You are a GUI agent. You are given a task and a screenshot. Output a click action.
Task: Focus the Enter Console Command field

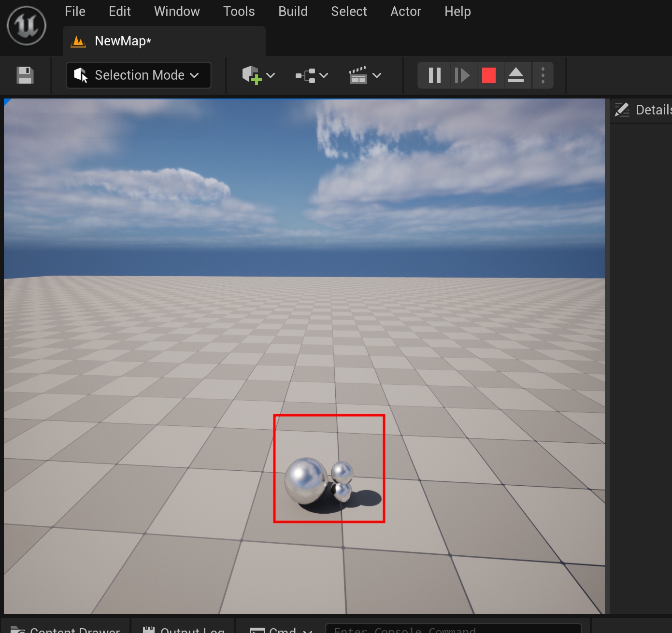tap(453, 629)
